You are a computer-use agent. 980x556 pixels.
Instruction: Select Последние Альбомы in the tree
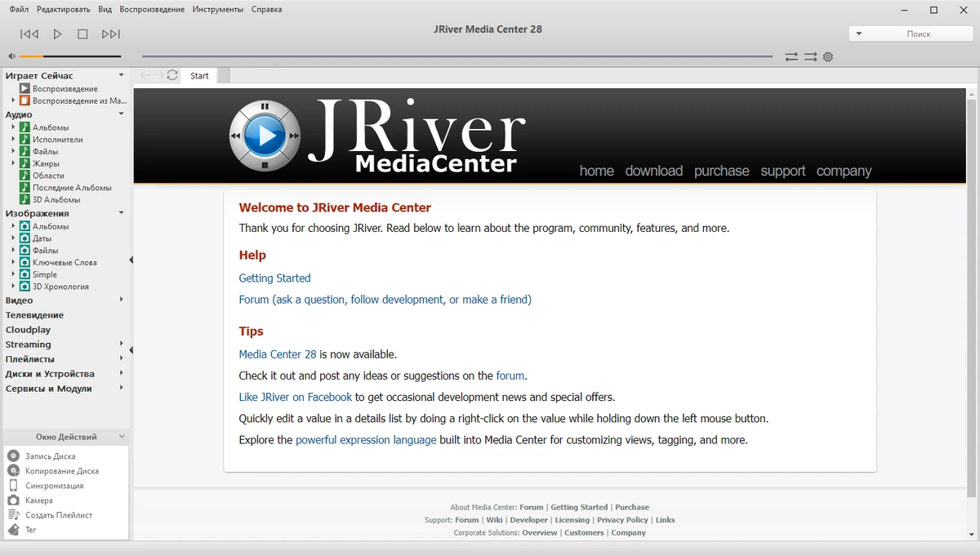tap(72, 188)
